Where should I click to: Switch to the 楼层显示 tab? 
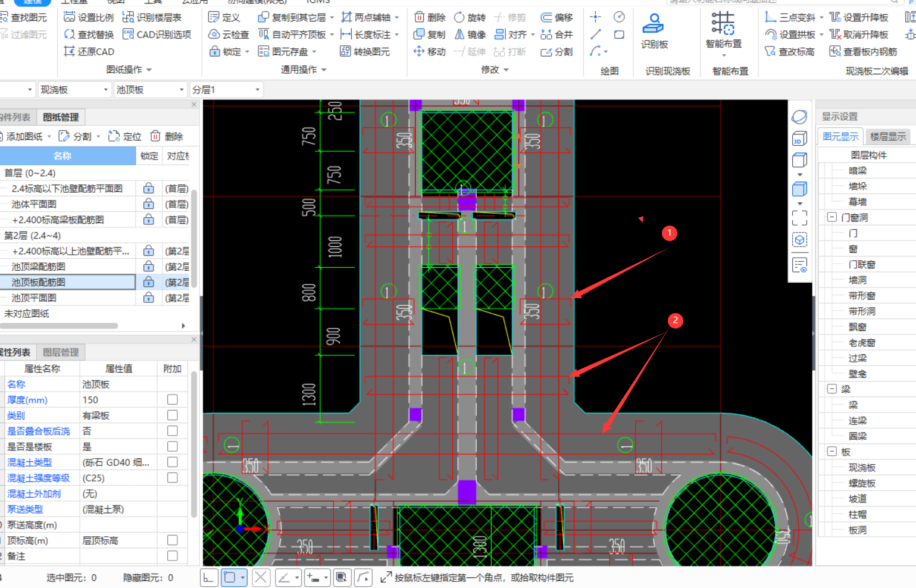pyautogui.click(x=887, y=136)
